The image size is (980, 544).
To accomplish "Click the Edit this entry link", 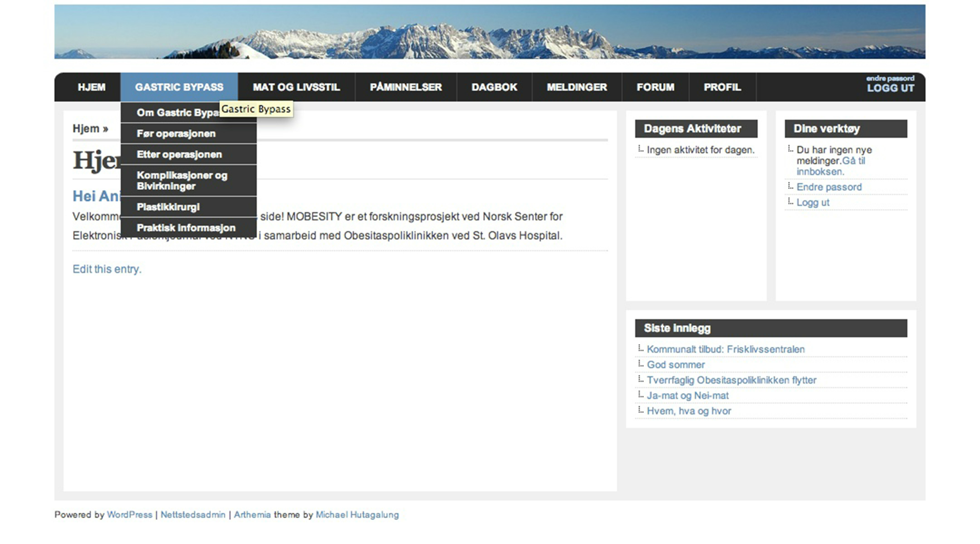I will pos(107,269).
